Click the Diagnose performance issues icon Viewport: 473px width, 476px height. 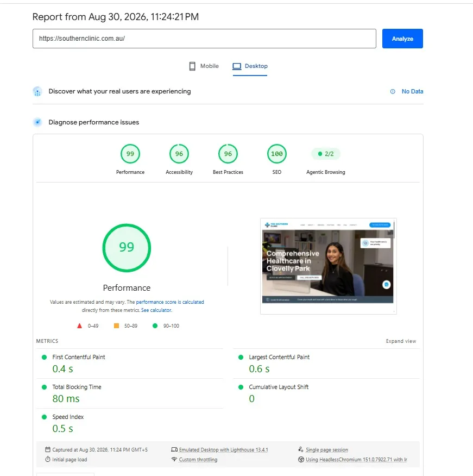click(x=37, y=122)
